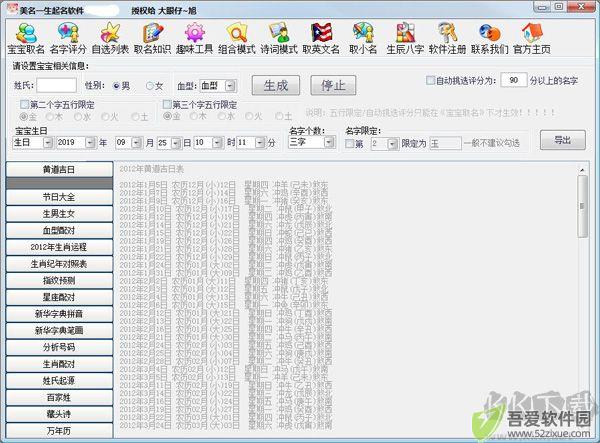Enable the 名字限定 第 checkbox
The height and width of the screenshot is (443, 600).
349,144
